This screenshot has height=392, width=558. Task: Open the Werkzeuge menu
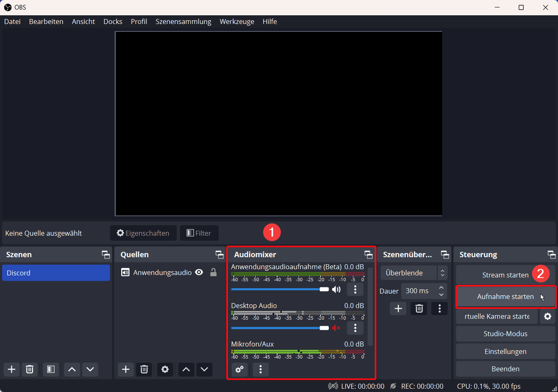point(237,21)
